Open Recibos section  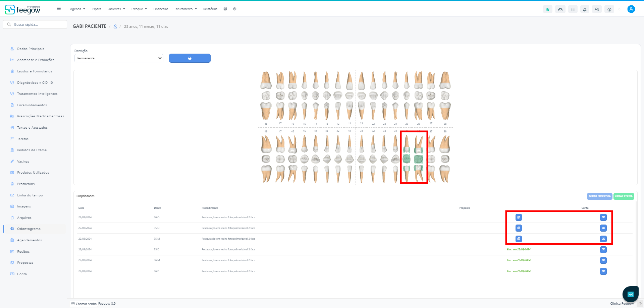click(23, 252)
